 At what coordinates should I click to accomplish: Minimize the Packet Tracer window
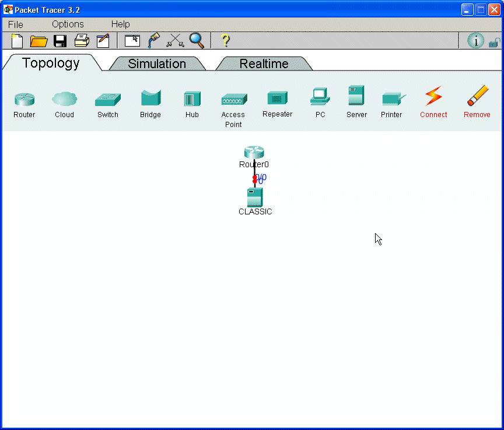(x=467, y=10)
